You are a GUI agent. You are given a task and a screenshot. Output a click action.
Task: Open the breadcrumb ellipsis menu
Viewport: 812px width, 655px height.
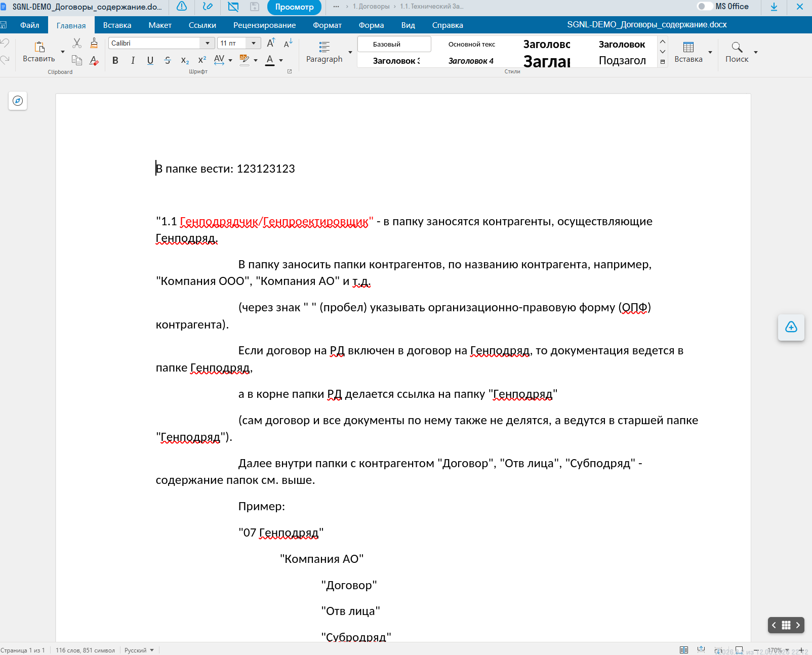[336, 7]
